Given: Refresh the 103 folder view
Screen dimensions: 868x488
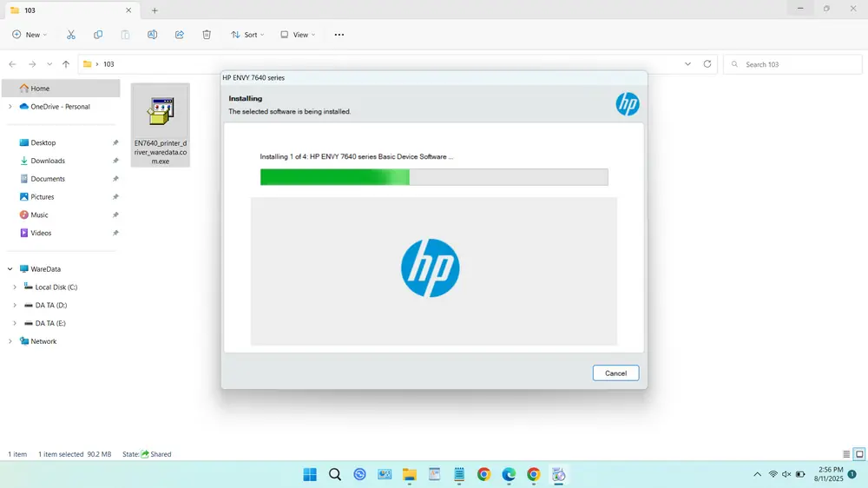Looking at the screenshot, I should point(707,63).
